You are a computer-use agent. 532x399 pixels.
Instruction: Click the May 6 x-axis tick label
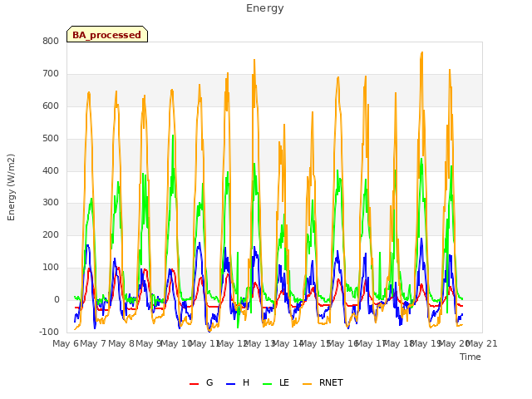click(x=66, y=343)
